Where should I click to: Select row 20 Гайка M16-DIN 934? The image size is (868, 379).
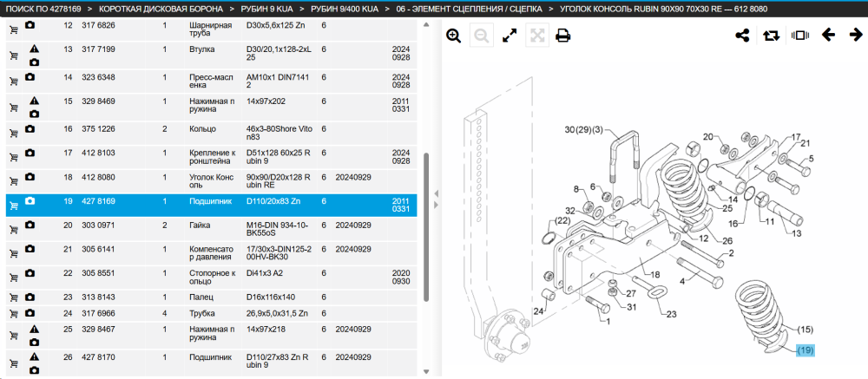click(x=211, y=230)
